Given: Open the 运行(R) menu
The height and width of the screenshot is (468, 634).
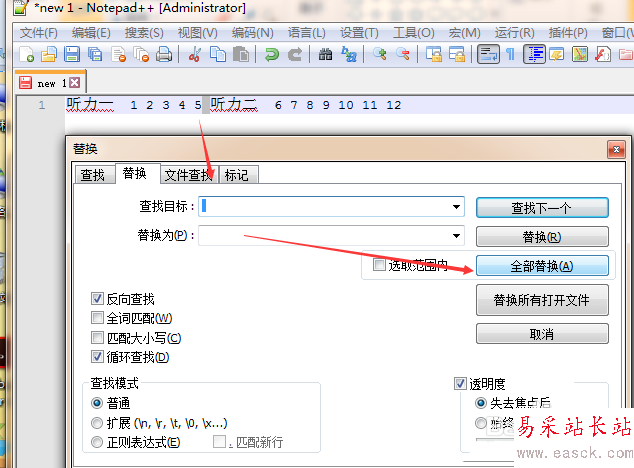Looking at the screenshot, I should click(x=514, y=33).
